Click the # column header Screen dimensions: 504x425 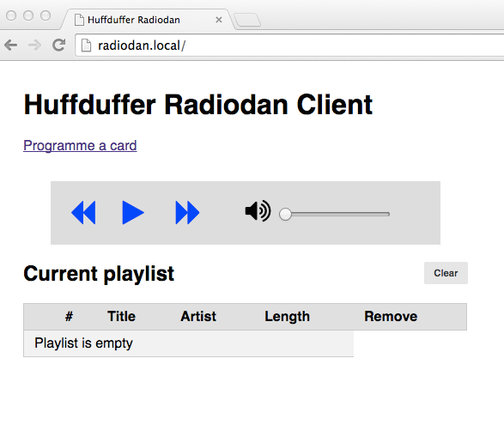click(69, 316)
